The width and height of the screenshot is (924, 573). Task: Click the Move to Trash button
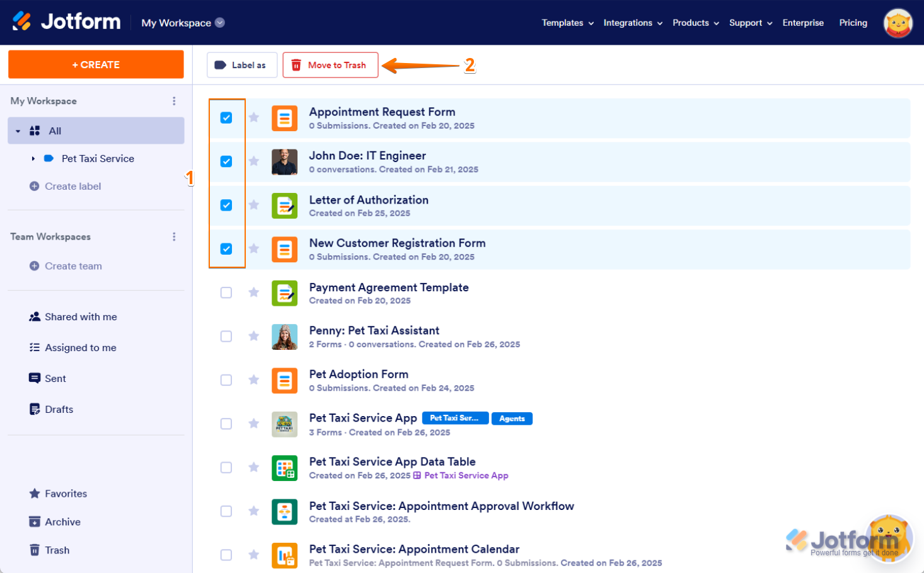click(330, 65)
